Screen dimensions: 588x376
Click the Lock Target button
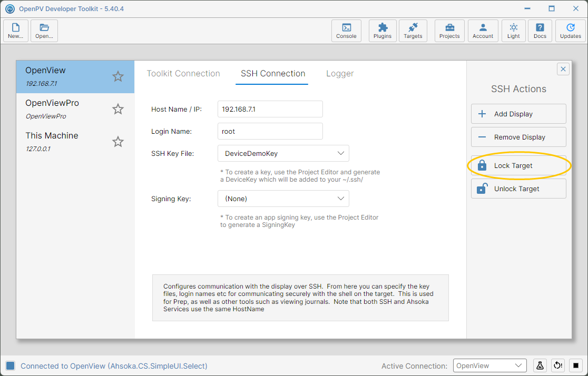[x=518, y=166]
